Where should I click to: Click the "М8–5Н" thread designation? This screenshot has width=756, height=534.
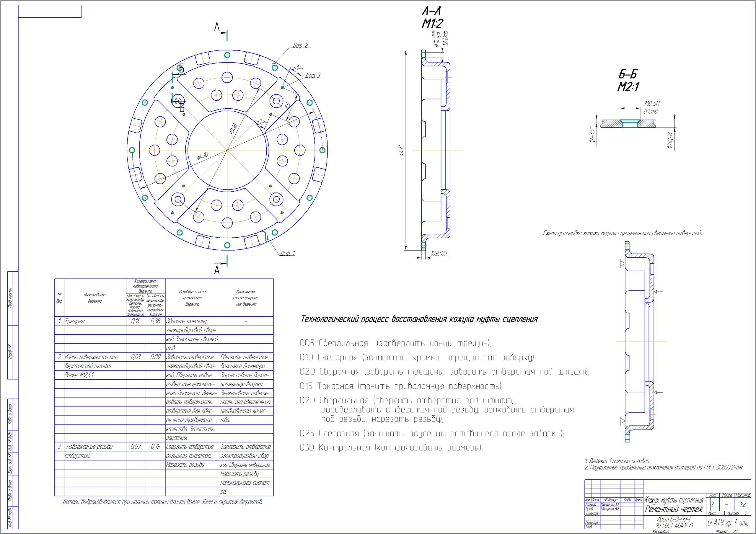652,104
